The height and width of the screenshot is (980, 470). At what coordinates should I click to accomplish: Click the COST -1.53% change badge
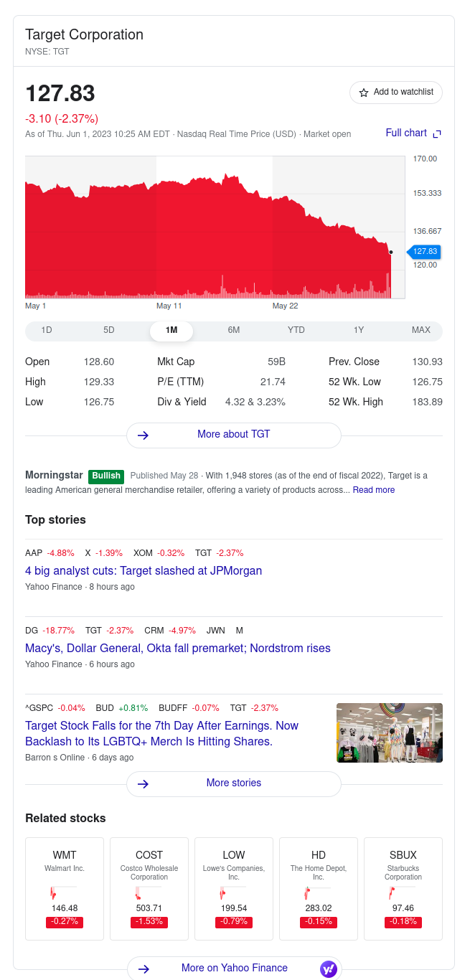149,922
